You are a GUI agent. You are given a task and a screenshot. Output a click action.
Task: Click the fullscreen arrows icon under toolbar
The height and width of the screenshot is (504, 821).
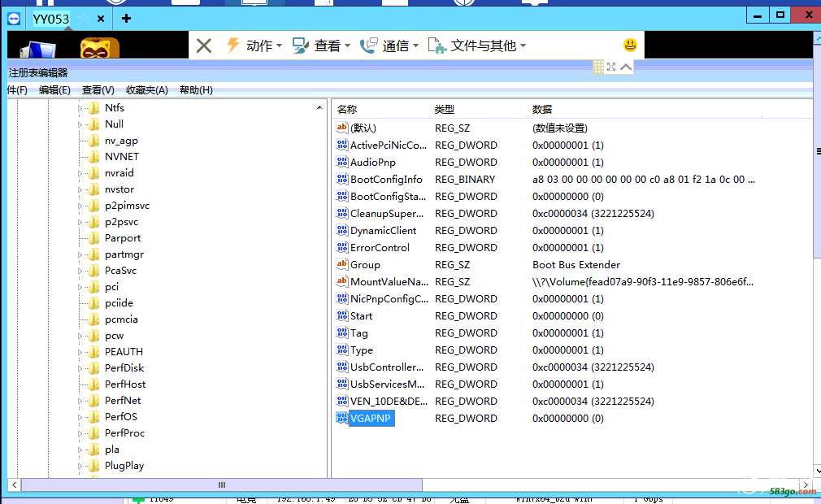[x=611, y=67]
